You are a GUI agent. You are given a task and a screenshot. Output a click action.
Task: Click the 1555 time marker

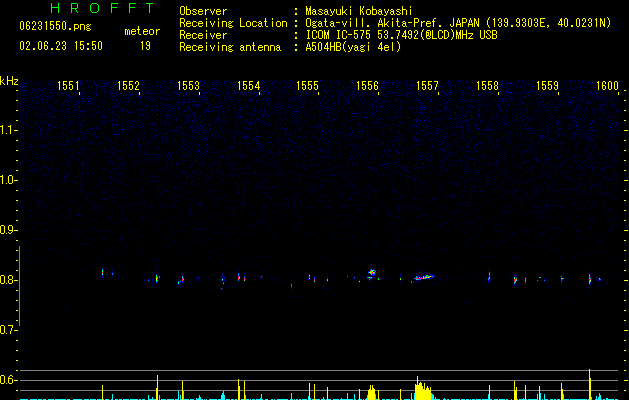pyautogui.click(x=307, y=86)
